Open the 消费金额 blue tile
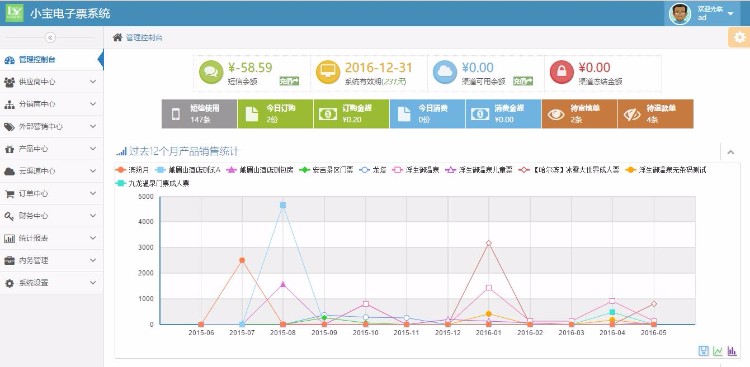Image resolution: width=750 pixels, height=367 pixels. [x=503, y=114]
